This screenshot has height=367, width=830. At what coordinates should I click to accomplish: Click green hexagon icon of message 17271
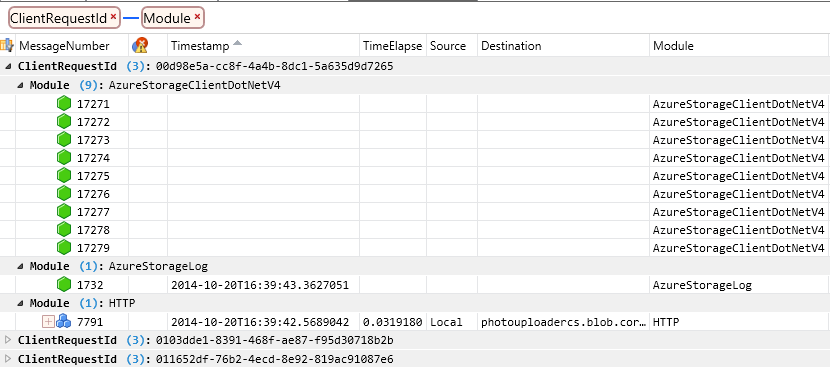pyautogui.click(x=64, y=104)
